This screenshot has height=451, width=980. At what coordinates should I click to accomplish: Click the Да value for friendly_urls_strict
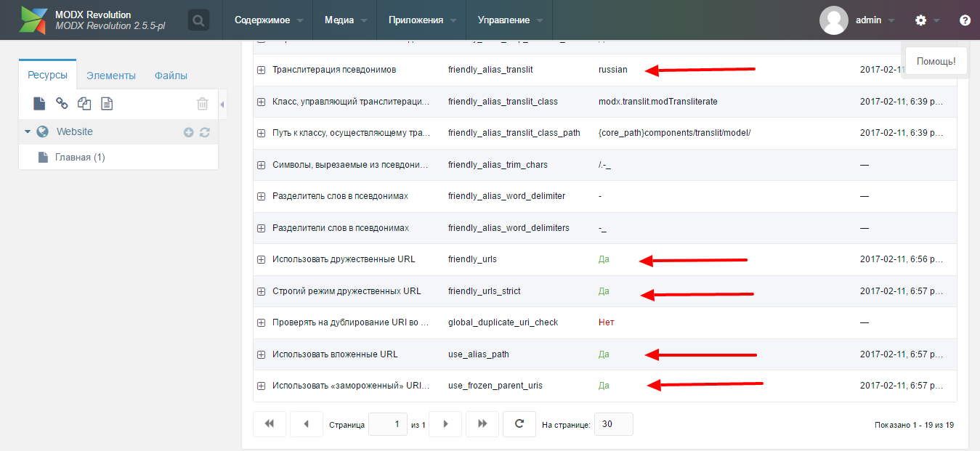tap(604, 291)
